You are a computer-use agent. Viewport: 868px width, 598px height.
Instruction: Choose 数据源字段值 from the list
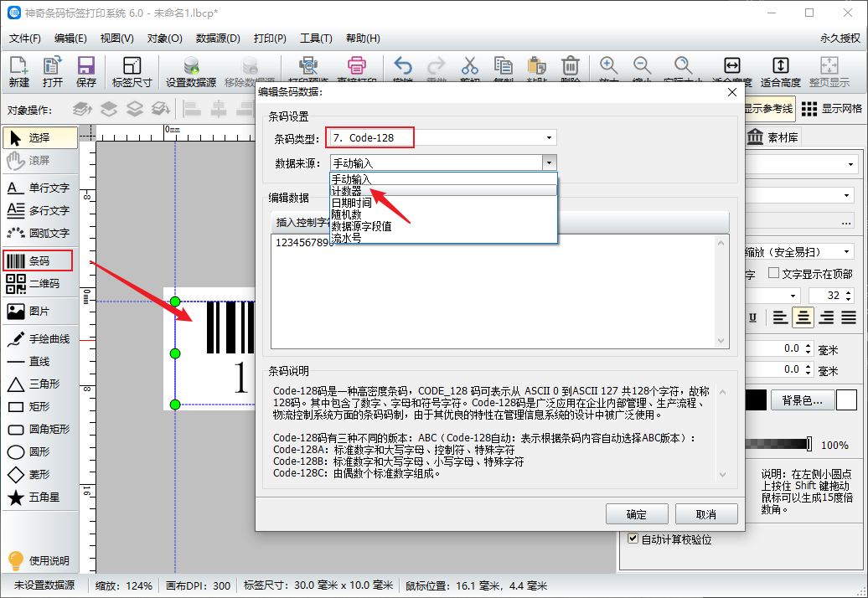click(443, 225)
